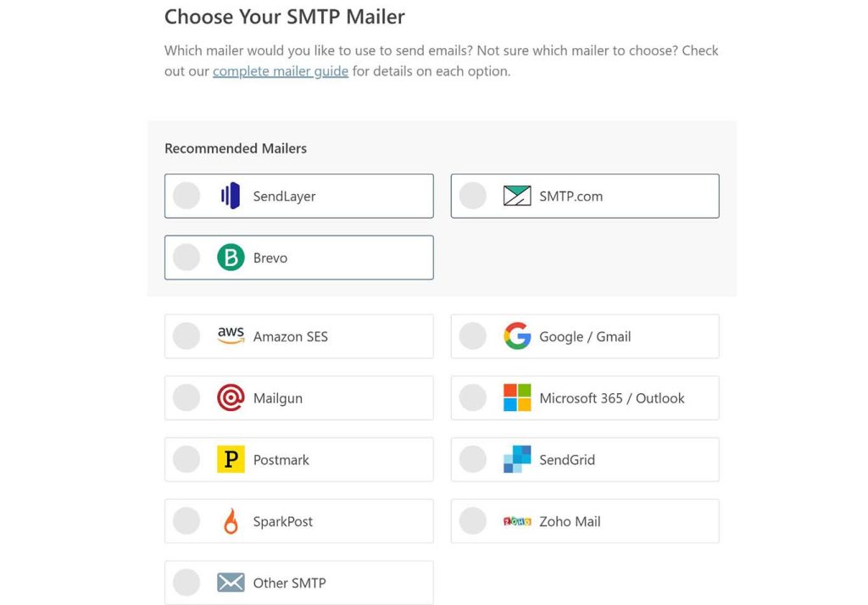868x605 pixels.
Task: Pick the Microsoft 365 / Outlook option label
Action: [x=612, y=398]
